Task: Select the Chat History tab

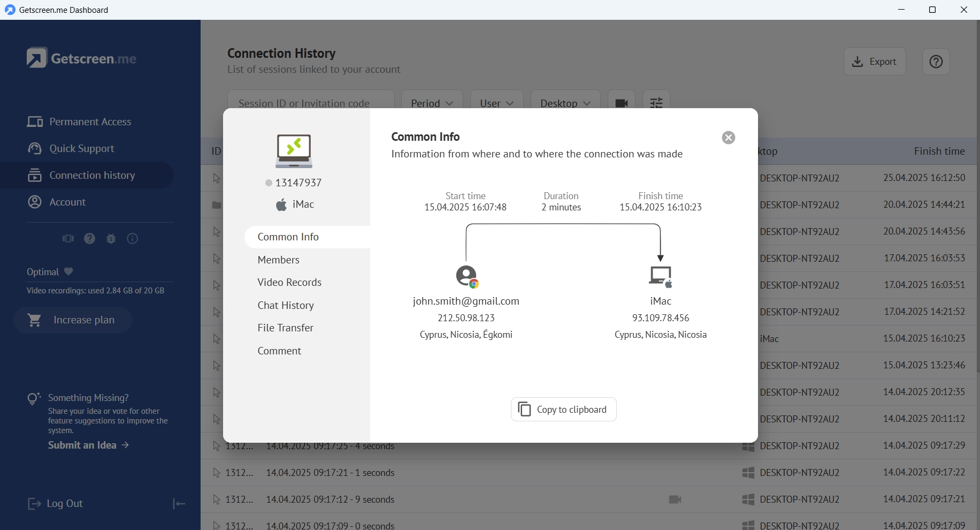Action: tap(286, 305)
